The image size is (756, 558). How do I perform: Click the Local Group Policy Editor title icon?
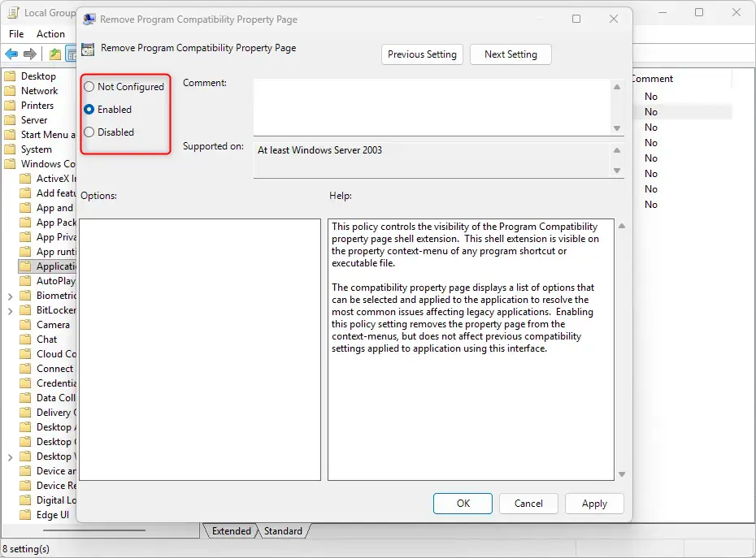tap(14, 12)
